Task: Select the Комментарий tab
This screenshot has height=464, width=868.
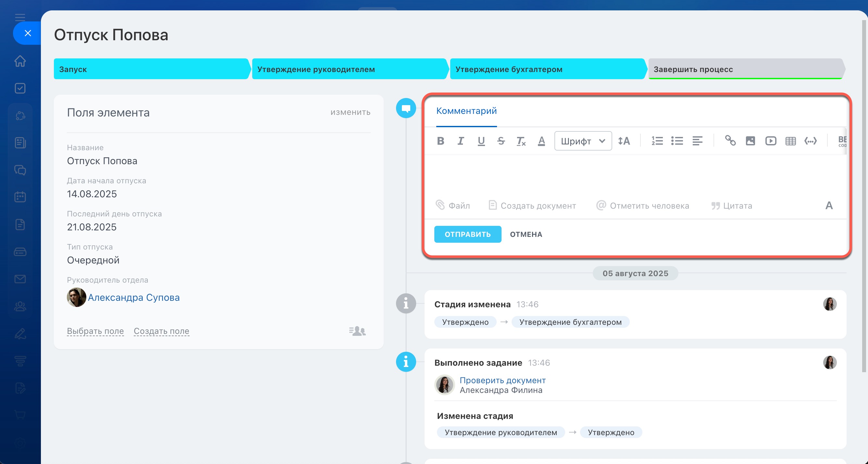Action: pos(466,111)
